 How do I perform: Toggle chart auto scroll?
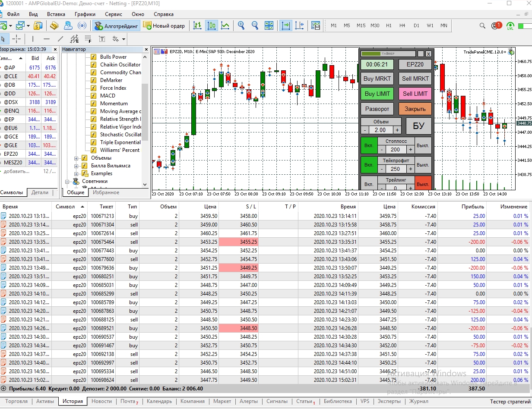pyautogui.click(x=285, y=26)
